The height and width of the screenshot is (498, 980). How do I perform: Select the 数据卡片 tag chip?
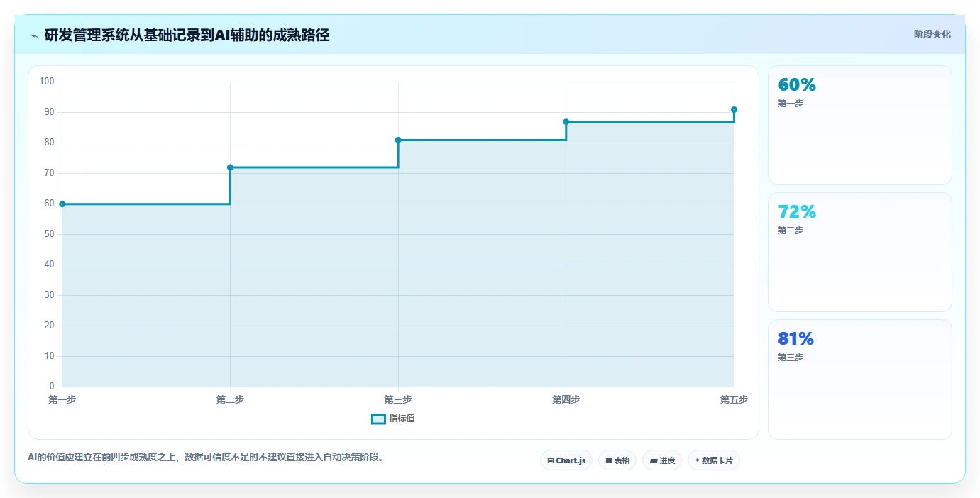pos(714,460)
